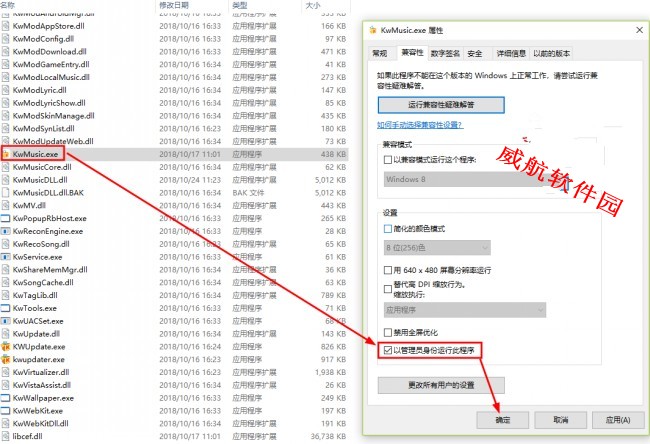Select the KwShareMemMgr.dll file name
The image size is (650, 444).
(50, 270)
